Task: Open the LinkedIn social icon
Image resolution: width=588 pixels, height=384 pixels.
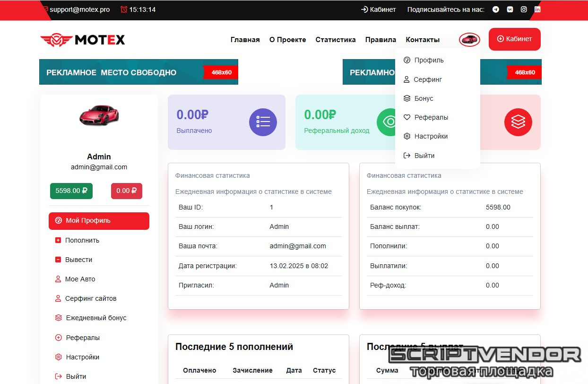Action: (537, 9)
